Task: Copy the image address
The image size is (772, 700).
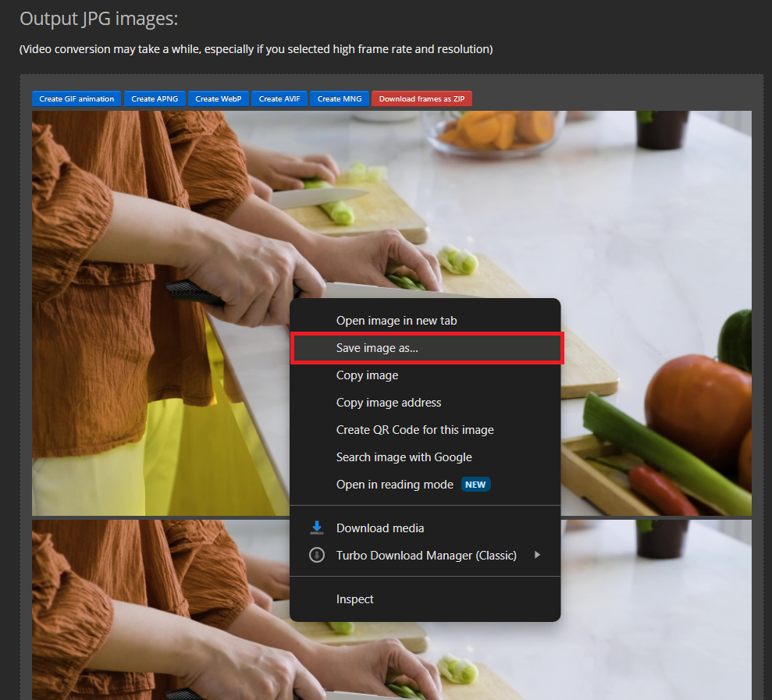Action: click(389, 402)
